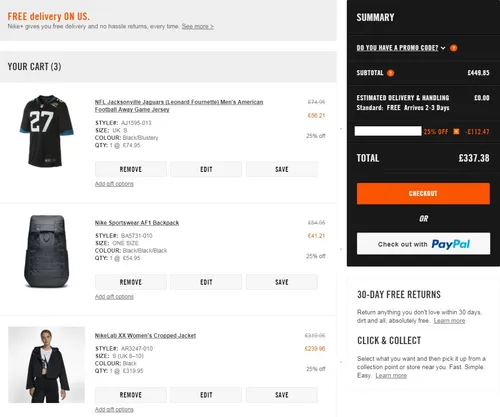
Task: Edit the AF1 Backpack item
Action: coord(206,282)
